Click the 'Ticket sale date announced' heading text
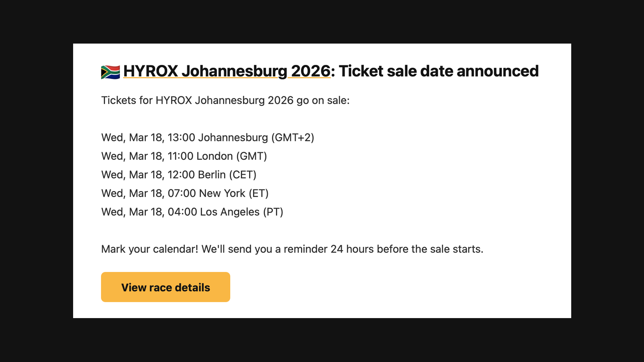Image resolution: width=644 pixels, height=362 pixels. click(438, 71)
